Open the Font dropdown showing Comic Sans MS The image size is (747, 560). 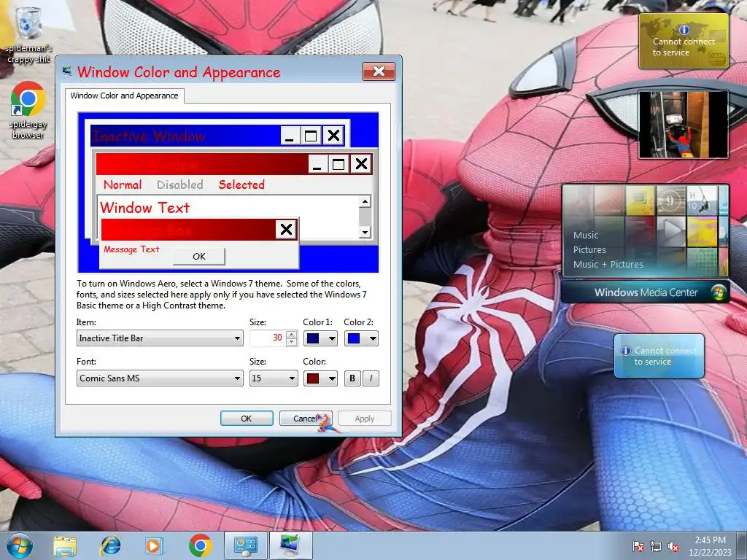(160, 378)
